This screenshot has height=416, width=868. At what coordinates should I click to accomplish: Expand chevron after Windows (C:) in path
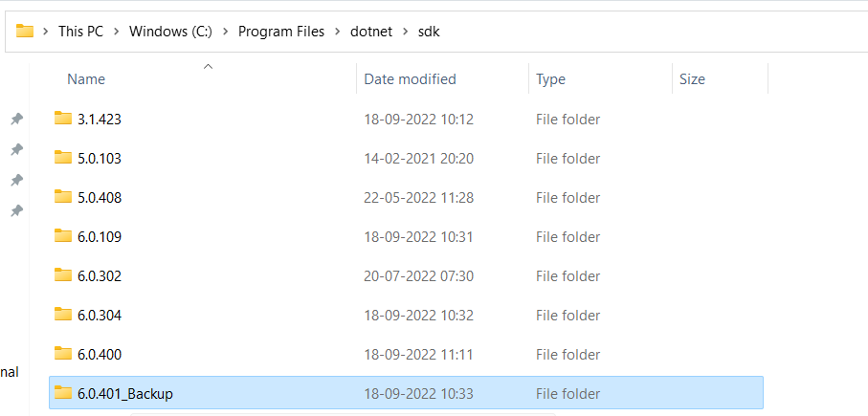(225, 32)
